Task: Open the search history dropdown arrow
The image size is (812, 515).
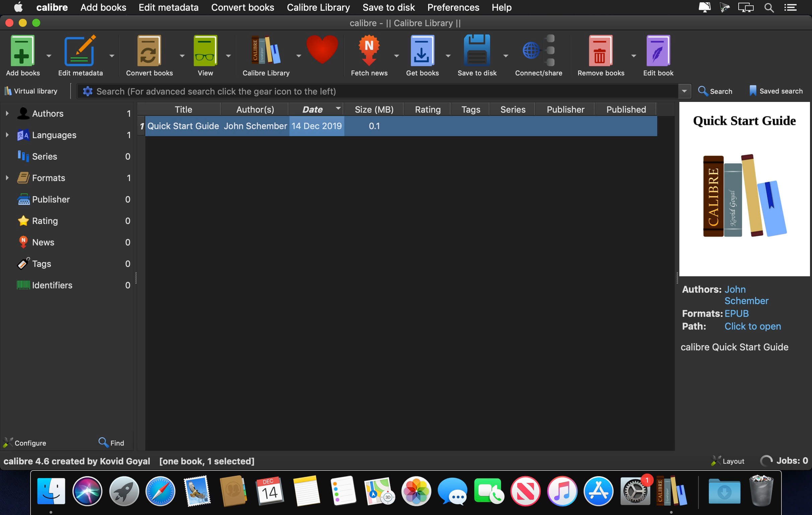Action: 684,91
